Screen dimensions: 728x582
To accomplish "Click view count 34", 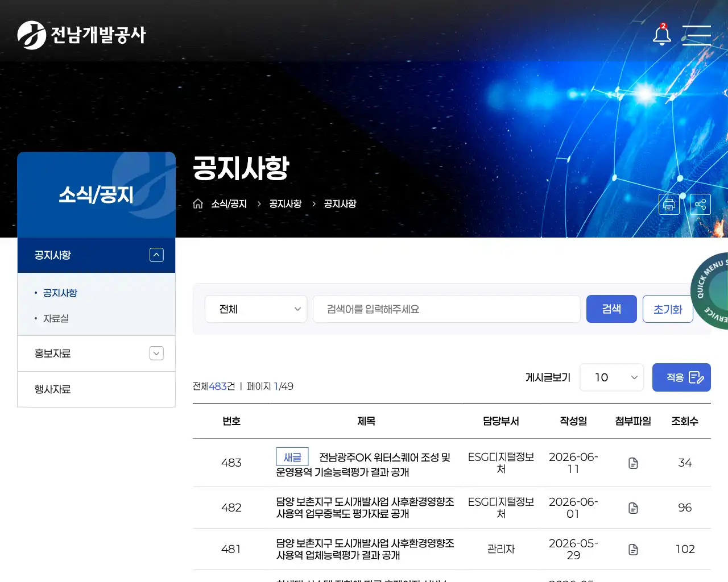I will pyautogui.click(x=685, y=463).
